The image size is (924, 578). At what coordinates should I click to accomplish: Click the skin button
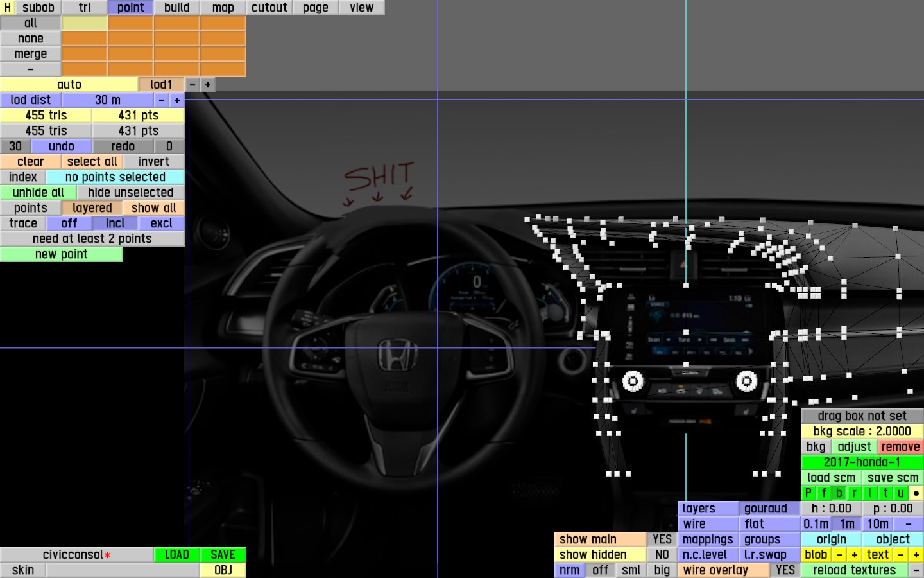point(23,570)
